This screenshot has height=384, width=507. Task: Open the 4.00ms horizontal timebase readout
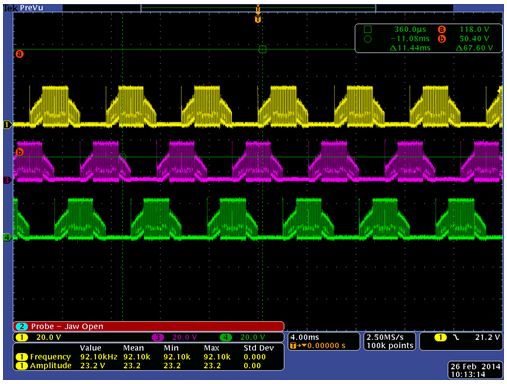click(323, 341)
